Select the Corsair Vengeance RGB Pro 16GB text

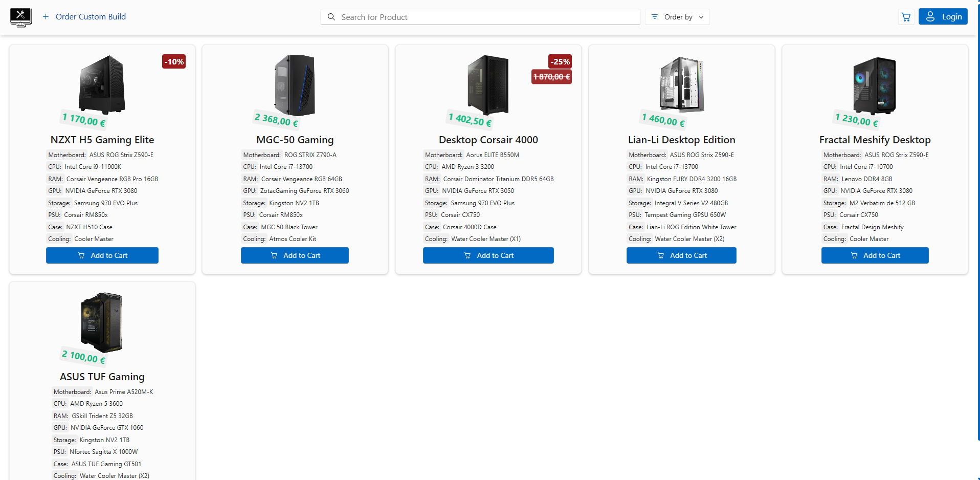coord(113,179)
